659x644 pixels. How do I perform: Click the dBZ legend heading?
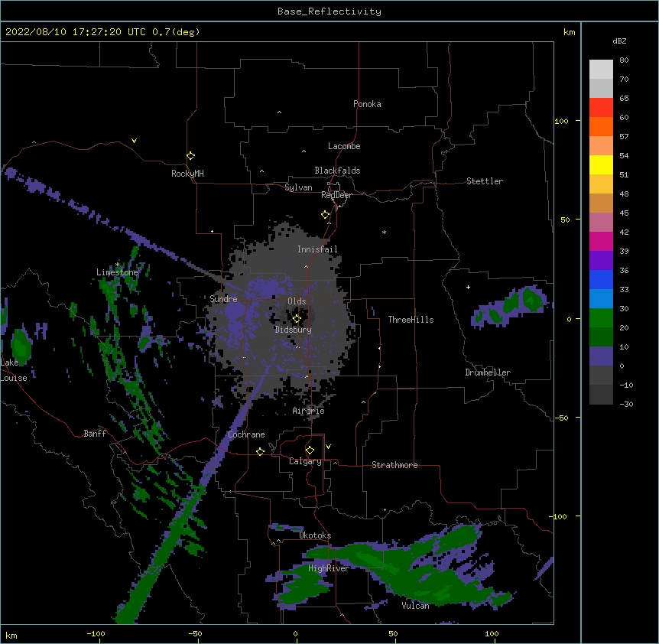coord(619,41)
